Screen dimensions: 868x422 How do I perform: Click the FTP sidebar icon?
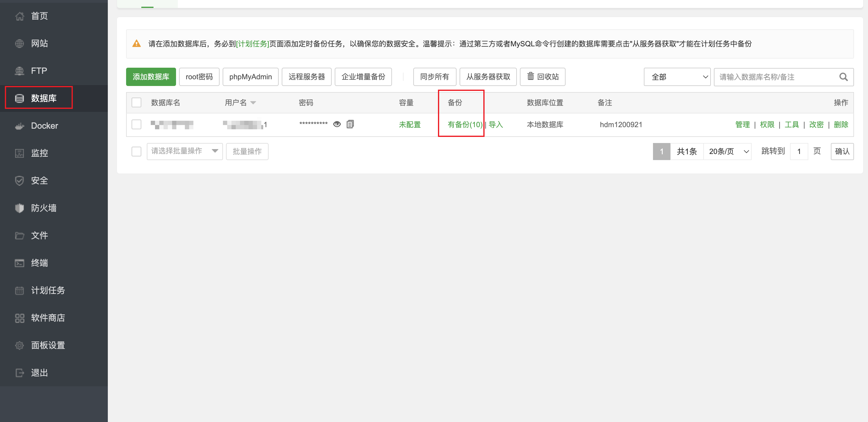(19, 71)
